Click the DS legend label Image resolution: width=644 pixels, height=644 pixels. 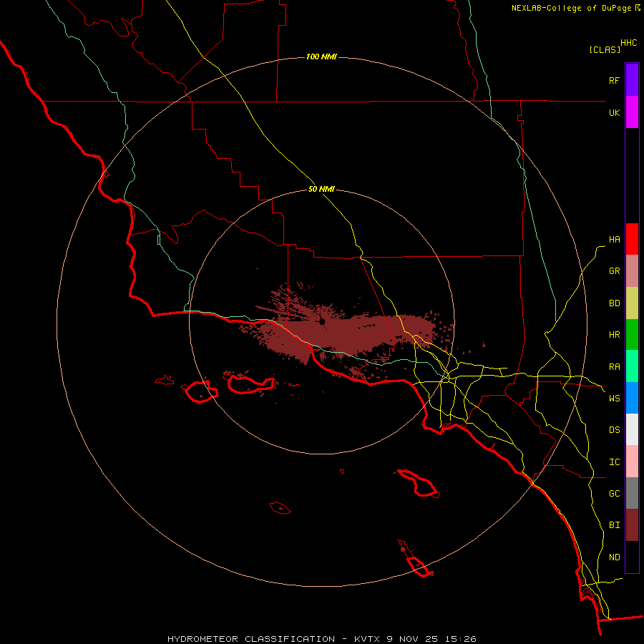(614, 430)
